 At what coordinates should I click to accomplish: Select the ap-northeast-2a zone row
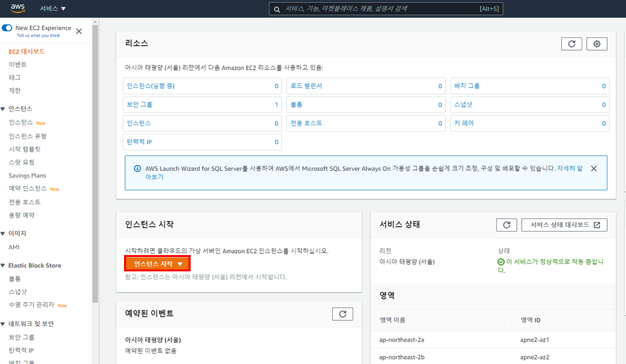[x=493, y=340]
